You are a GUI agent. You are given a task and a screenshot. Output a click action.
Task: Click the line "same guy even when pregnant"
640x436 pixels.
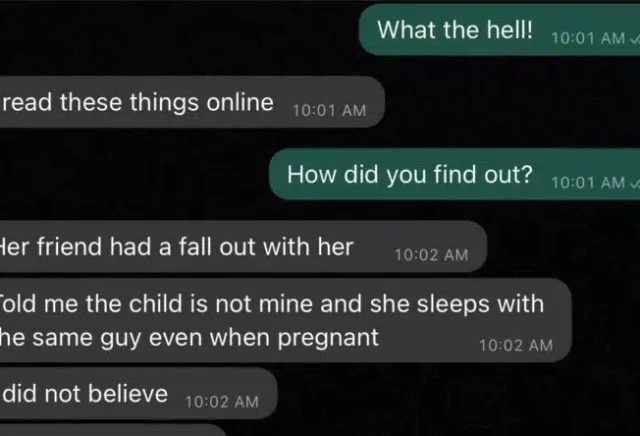click(x=189, y=338)
